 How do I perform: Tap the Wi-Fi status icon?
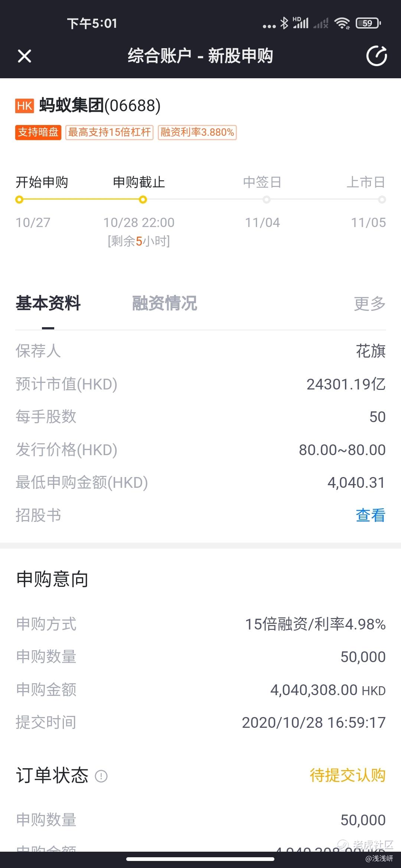point(342,23)
